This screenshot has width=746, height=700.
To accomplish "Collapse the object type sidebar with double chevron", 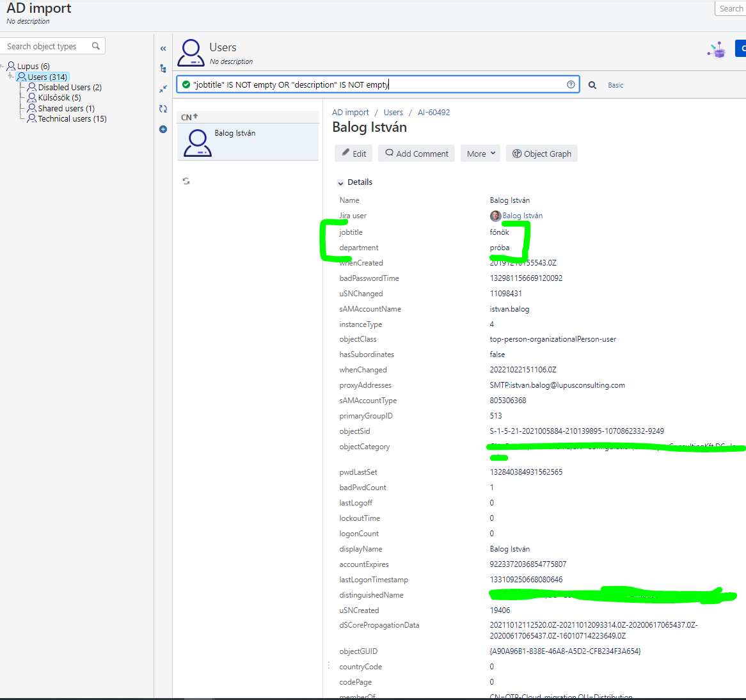I will 163,49.
